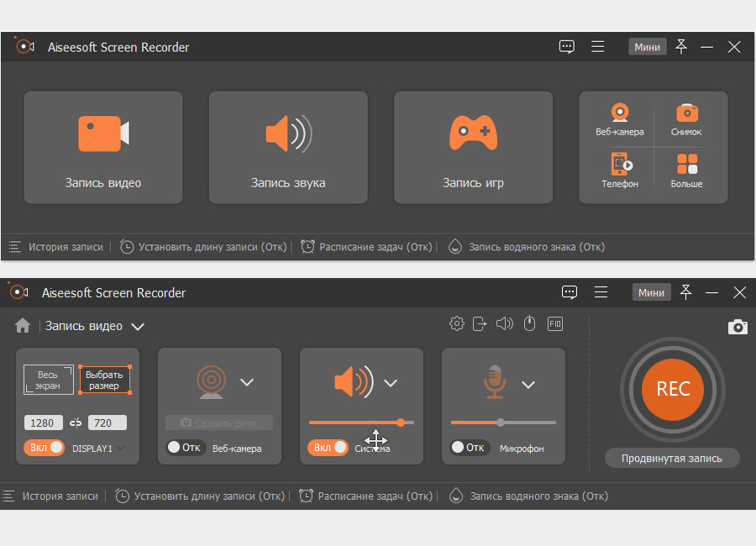Open Расписание задач in bottom window
The width and height of the screenshot is (756, 546).
coord(366,496)
